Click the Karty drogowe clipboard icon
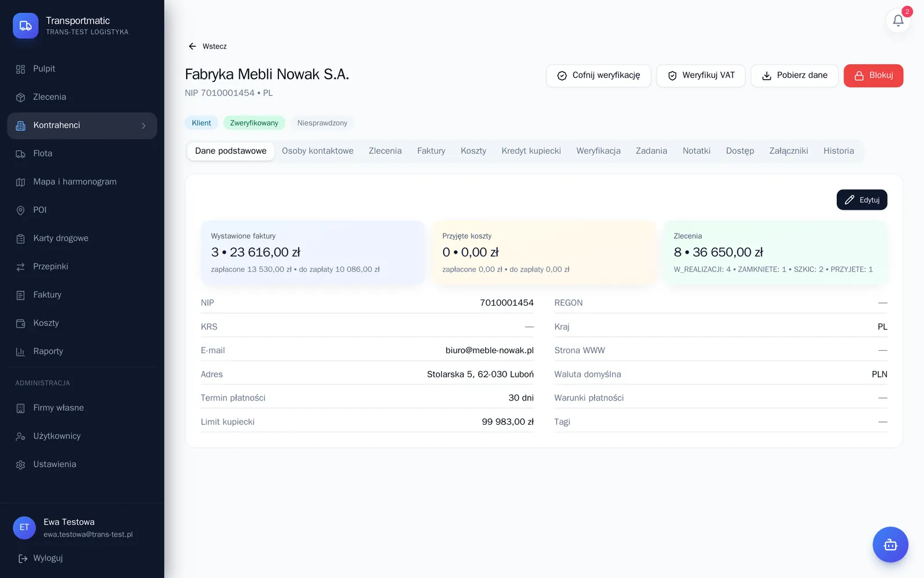This screenshot has width=924, height=578. click(21, 239)
